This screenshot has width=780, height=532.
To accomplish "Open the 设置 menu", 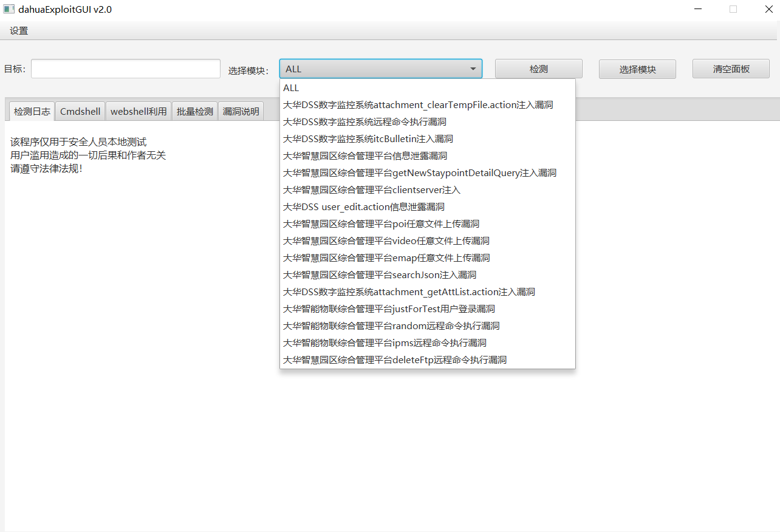I will click(19, 31).
